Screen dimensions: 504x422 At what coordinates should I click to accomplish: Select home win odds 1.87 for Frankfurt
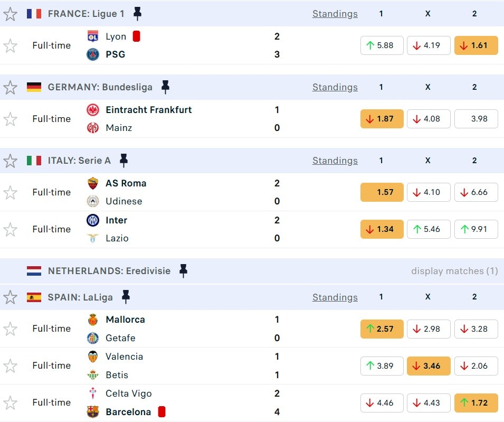(382, 119)
